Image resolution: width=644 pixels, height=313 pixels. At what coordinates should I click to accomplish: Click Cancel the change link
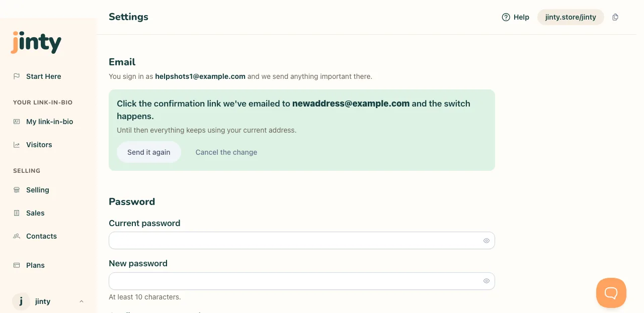click(x=226, y=152)
